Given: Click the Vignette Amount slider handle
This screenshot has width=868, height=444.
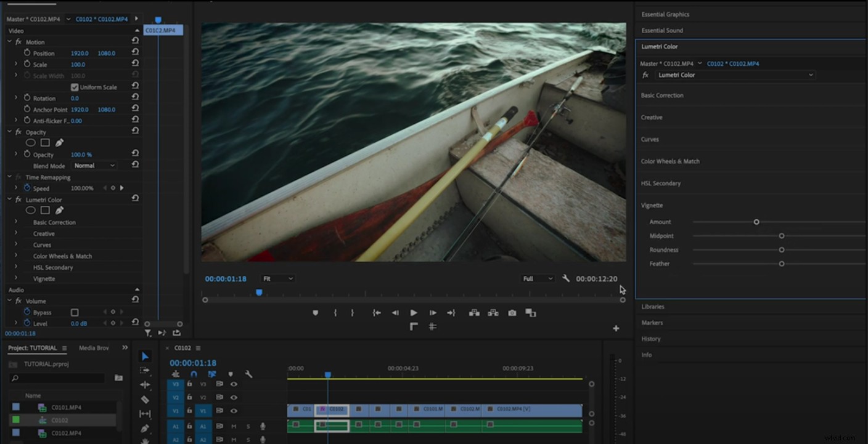Looking at the screenshot, I should pyautogui.click(x=756, y=222).
